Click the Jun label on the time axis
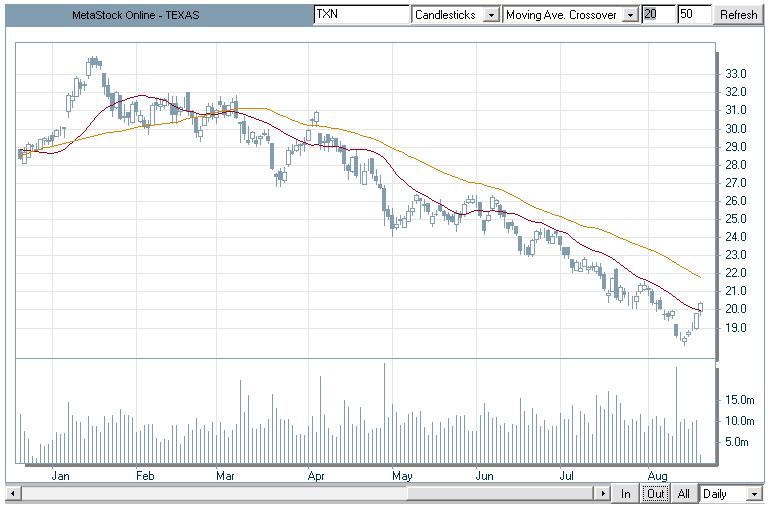Viewport: 772px width, 512px height. coord(484,476)
